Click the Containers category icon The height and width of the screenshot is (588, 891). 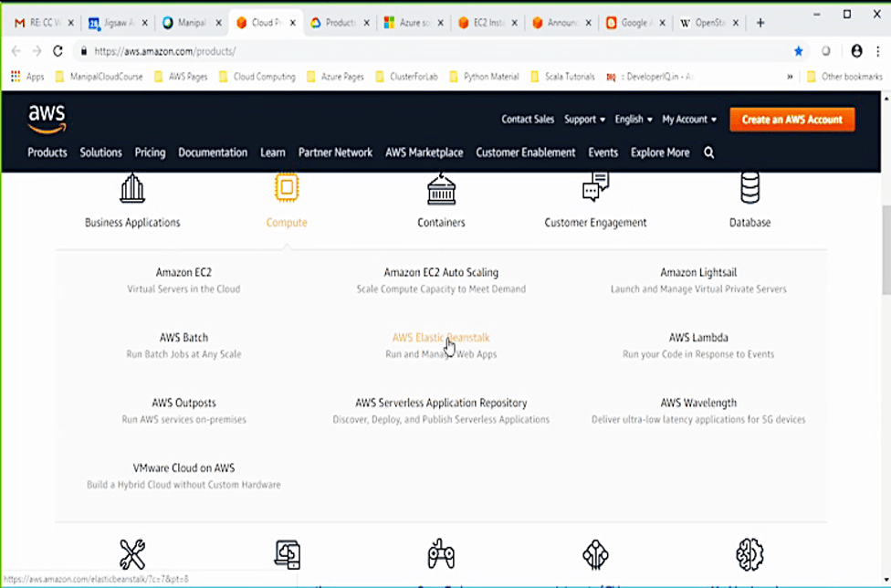pos(441,188)
